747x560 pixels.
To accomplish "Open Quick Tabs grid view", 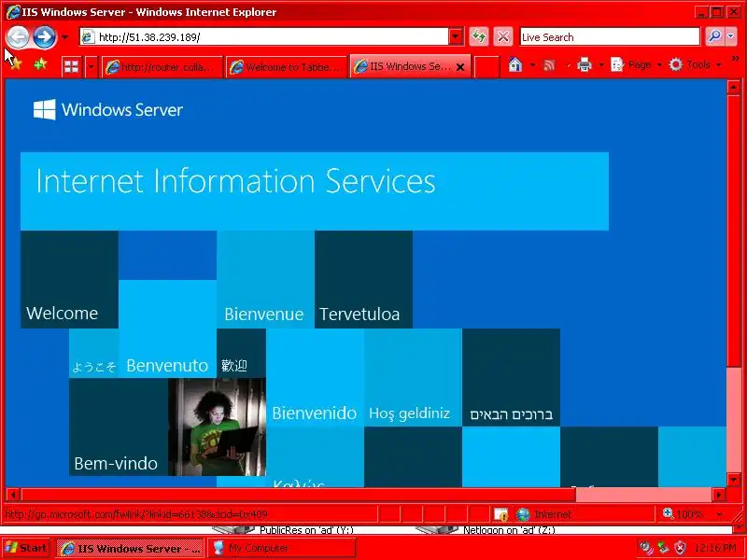I will (x=72, y=66).
